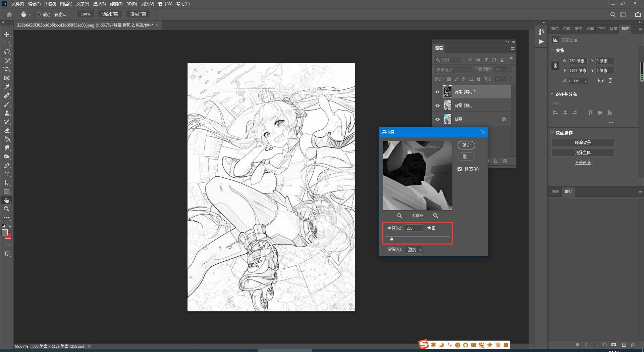This screenshot has width=644, height=352.
Task: Select the Rectangle shape tool
Action: 7,191
